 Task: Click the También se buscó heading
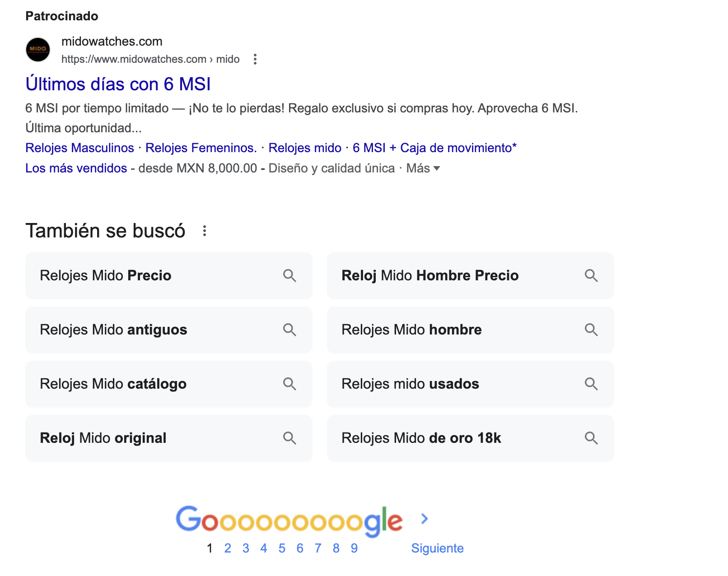pos(105,231)
